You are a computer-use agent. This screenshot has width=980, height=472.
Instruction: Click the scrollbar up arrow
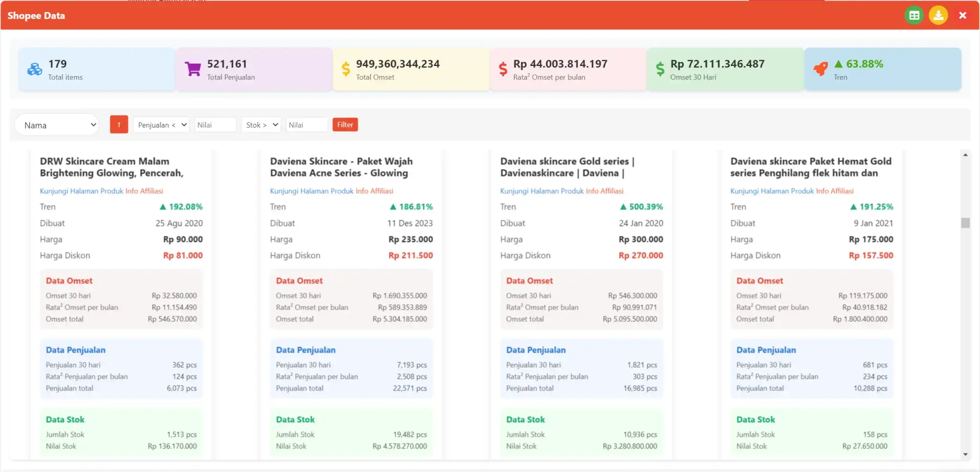coord(965,155)
